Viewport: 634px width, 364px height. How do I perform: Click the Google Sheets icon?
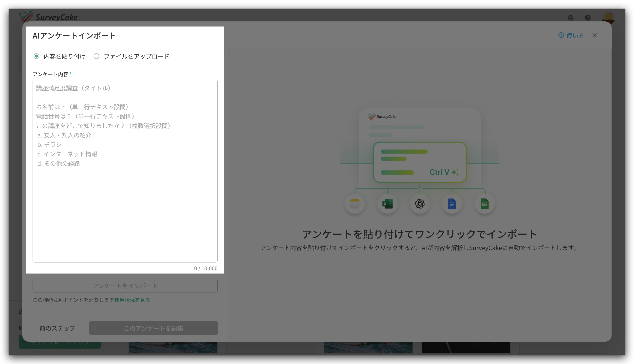pos(485,204)
